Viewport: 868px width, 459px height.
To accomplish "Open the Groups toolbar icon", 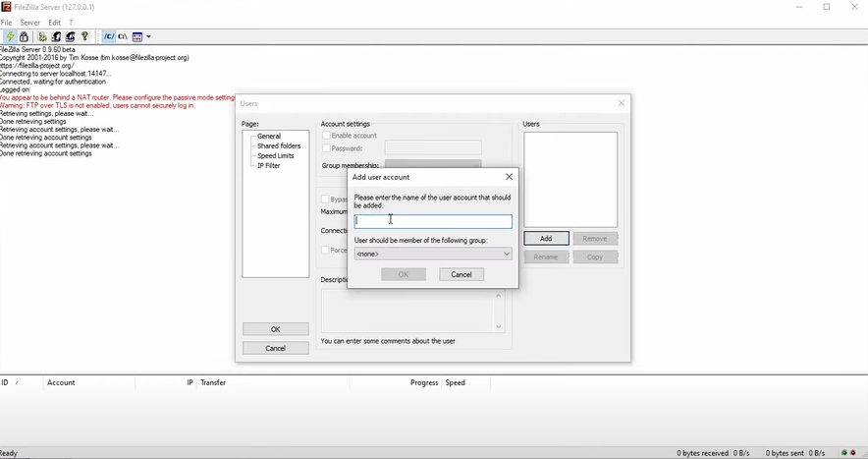I will (x=71, y=36).
